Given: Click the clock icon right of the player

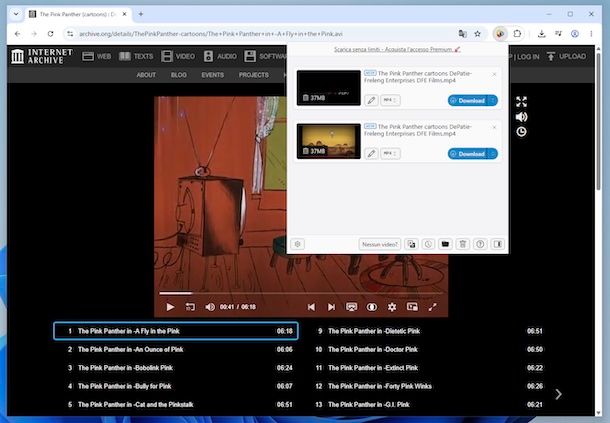Looking at the screenshot, I should pyautogui.click(x=521, y=132).
